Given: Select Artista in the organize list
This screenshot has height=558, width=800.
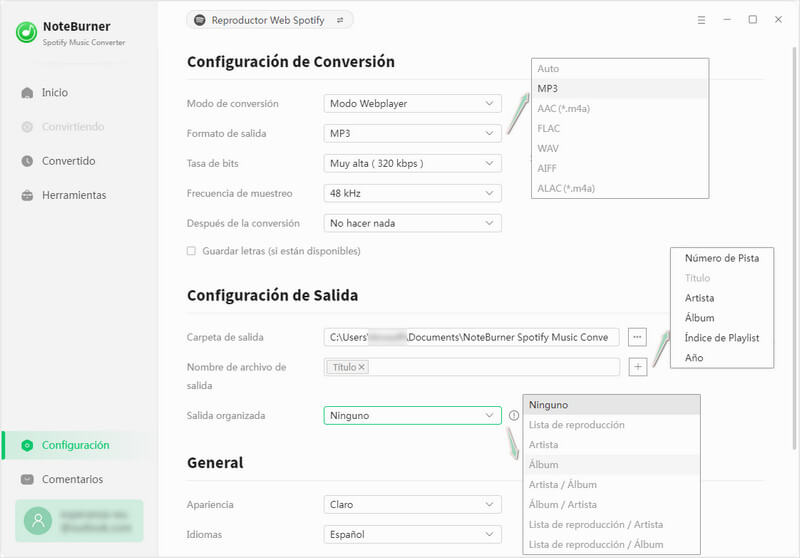Looking at the screenshot, I should 612,445.
